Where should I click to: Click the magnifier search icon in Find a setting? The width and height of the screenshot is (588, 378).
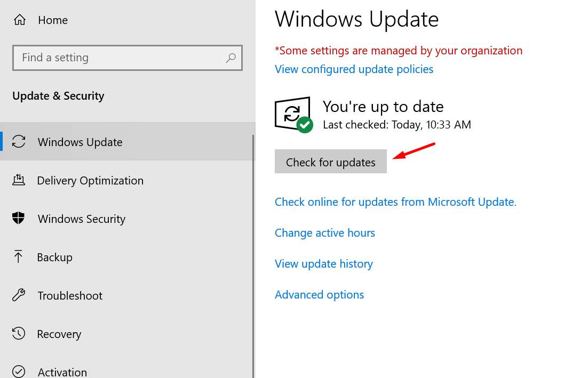point(231,58)
